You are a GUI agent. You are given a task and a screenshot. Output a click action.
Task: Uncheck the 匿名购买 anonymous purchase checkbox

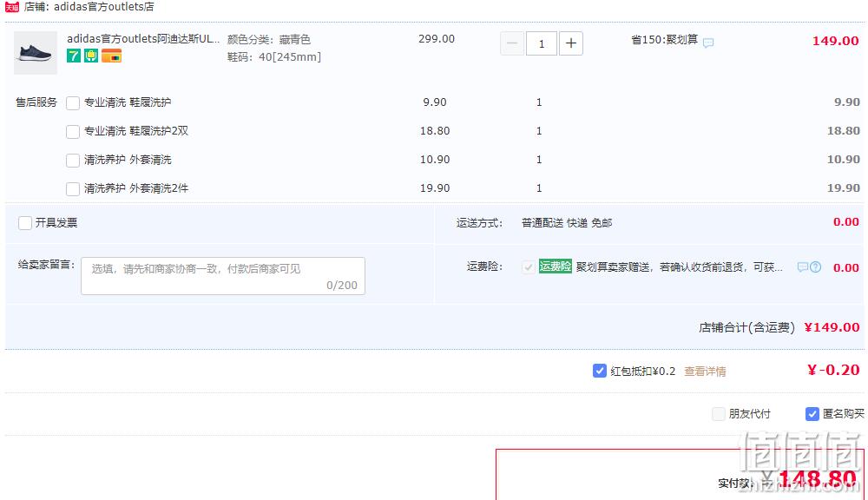tap(812, 413)
